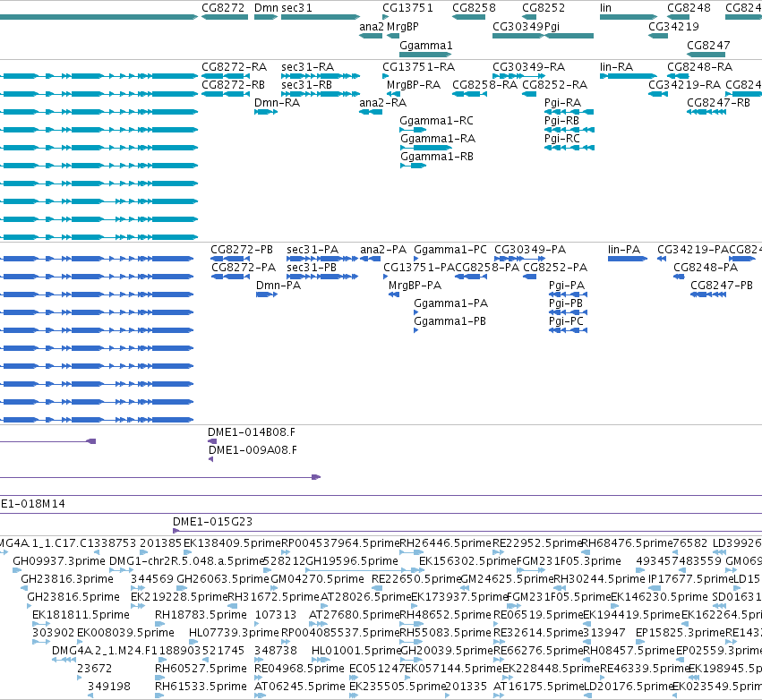This screenshot has width=762, height=700.
Task: Select the Ggamma1 gene label
Action: point(425,46)
